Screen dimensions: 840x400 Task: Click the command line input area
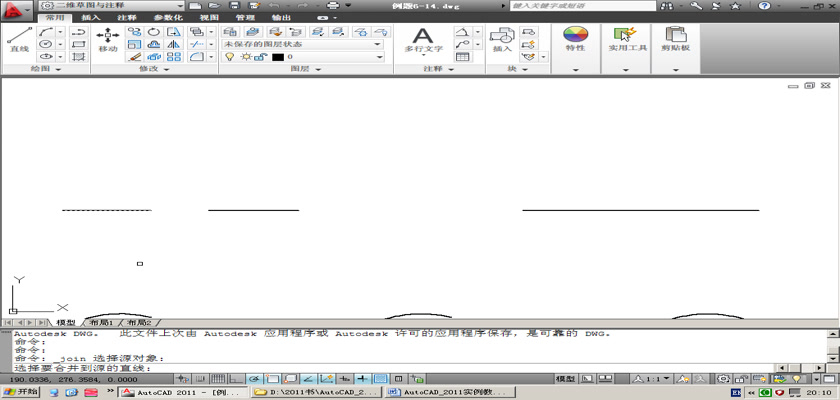tap(394, 368)
